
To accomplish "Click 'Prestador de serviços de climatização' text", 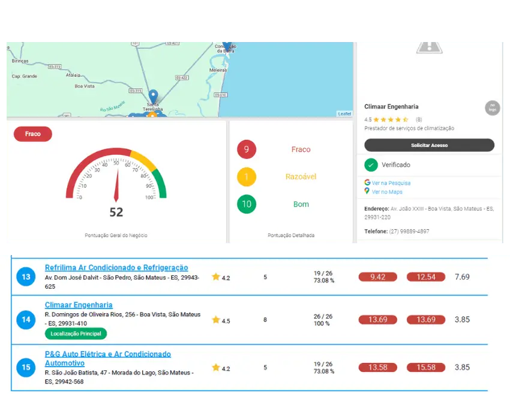I will (x=409, y=128).
